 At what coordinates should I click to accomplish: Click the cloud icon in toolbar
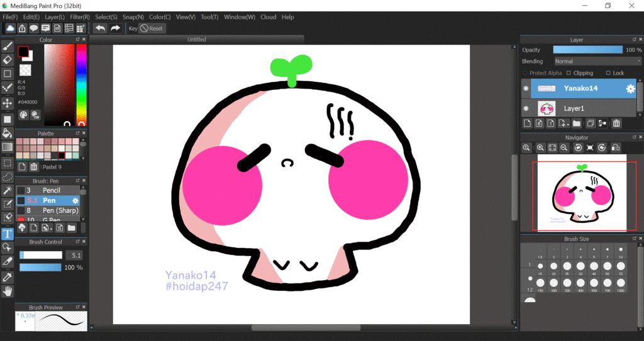tap(10, 28)
